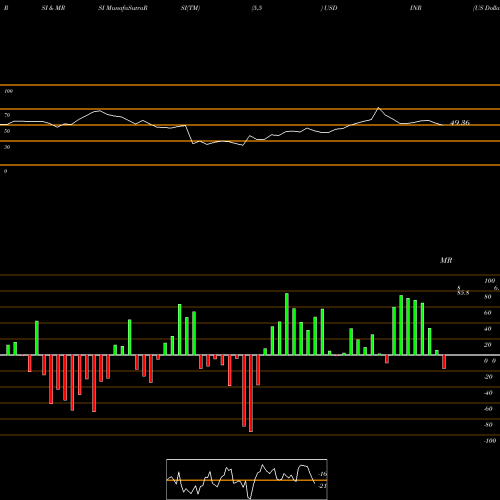
Task: Click the -40 label on MR axis
Action: (x=488, y=393)
